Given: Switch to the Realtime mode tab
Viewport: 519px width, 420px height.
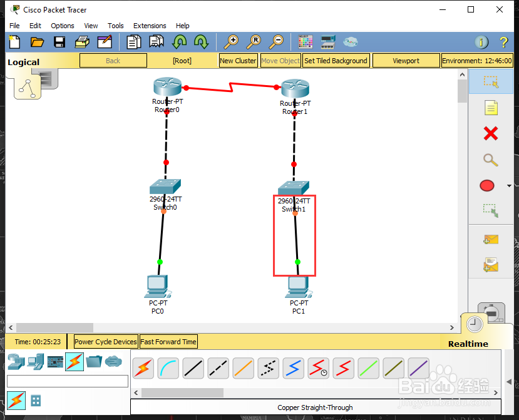Looking at the screenshot, I should point(475,325).
